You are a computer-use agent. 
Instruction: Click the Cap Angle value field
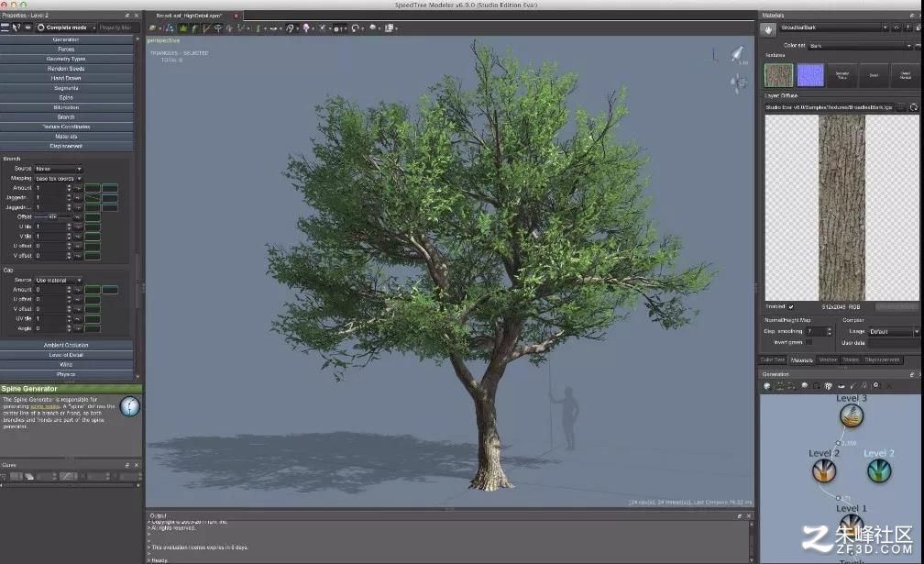click(x=50, y=328)
